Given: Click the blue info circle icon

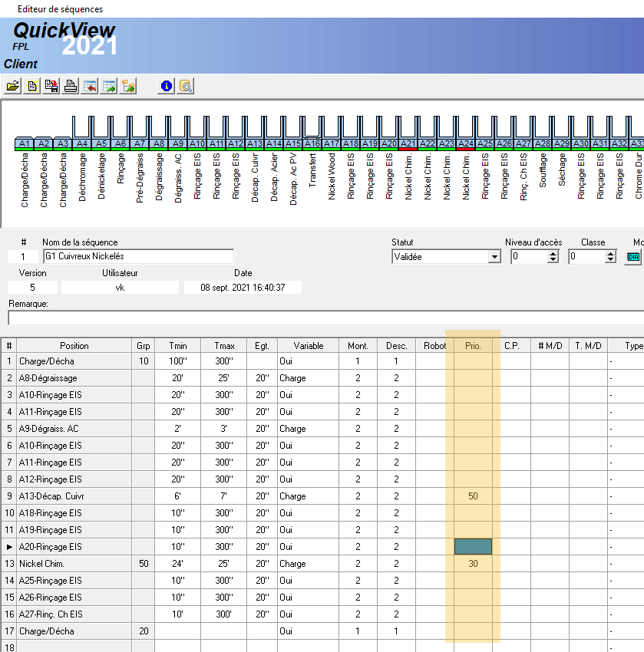Looking at the screenshot, I should tap(166, 86).
